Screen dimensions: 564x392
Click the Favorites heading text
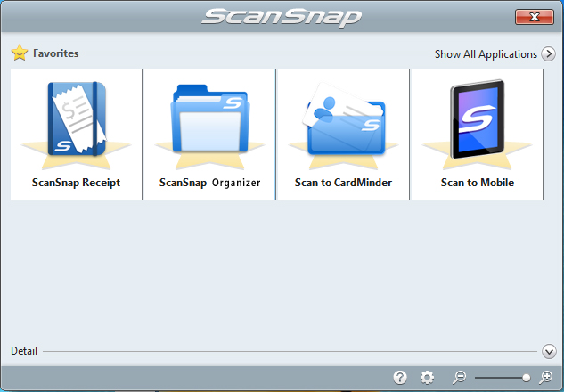56,53
